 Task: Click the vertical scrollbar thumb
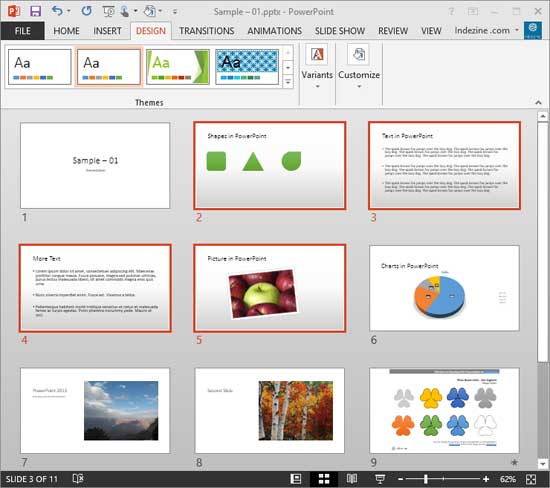(x=543, y=242)
